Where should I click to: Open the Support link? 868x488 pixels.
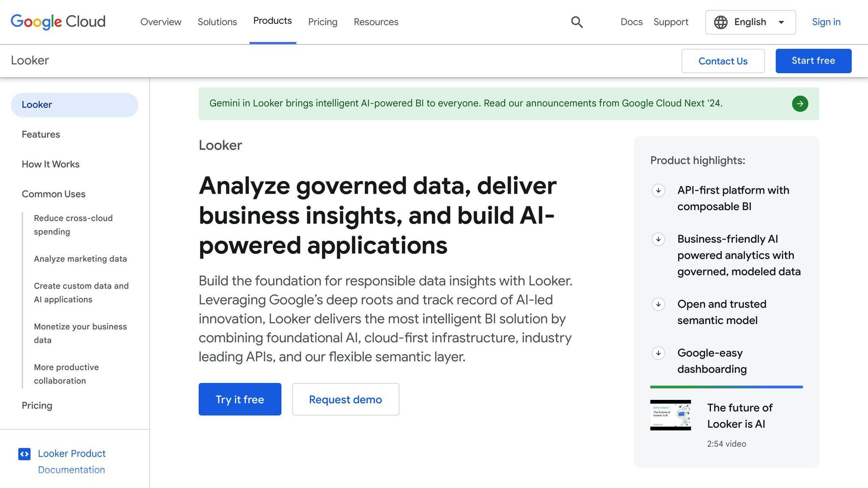(x=670, y=22)
